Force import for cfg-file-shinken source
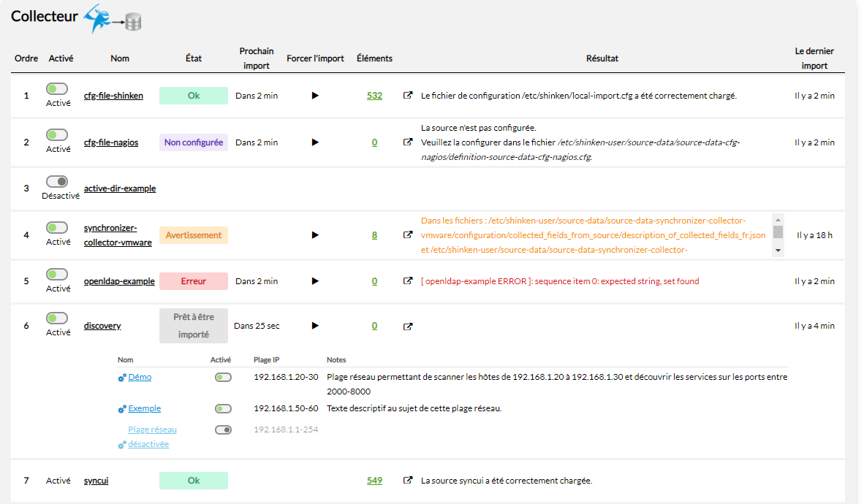Viewport: 864px width, 504px height. pos(315,96)
